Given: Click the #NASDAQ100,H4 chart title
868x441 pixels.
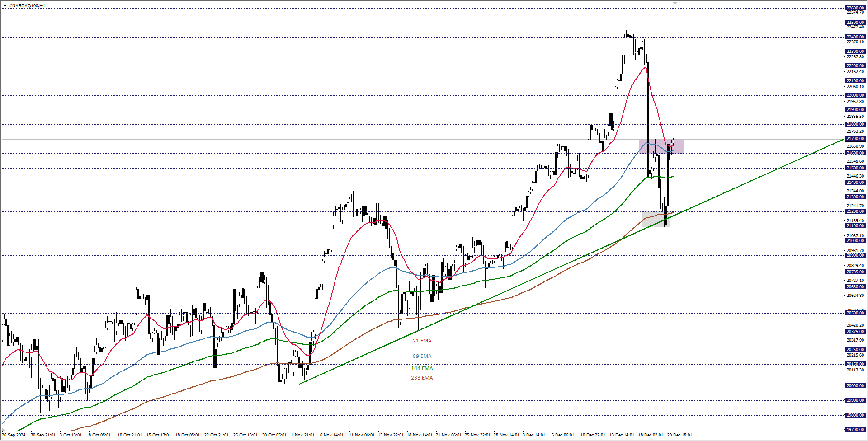Looking at the screenshot, I should [x=27, y=6].
